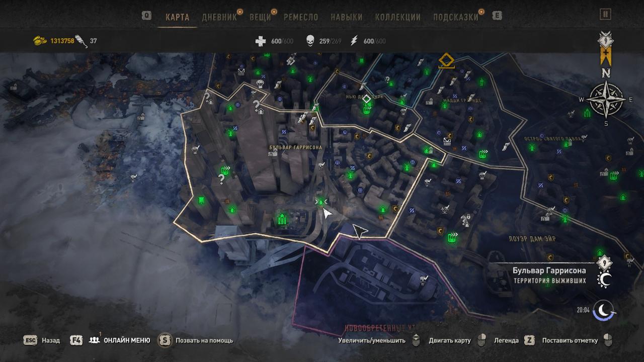Click the health cross icon
The image size is (644, 362).
[x=261, y=41]
